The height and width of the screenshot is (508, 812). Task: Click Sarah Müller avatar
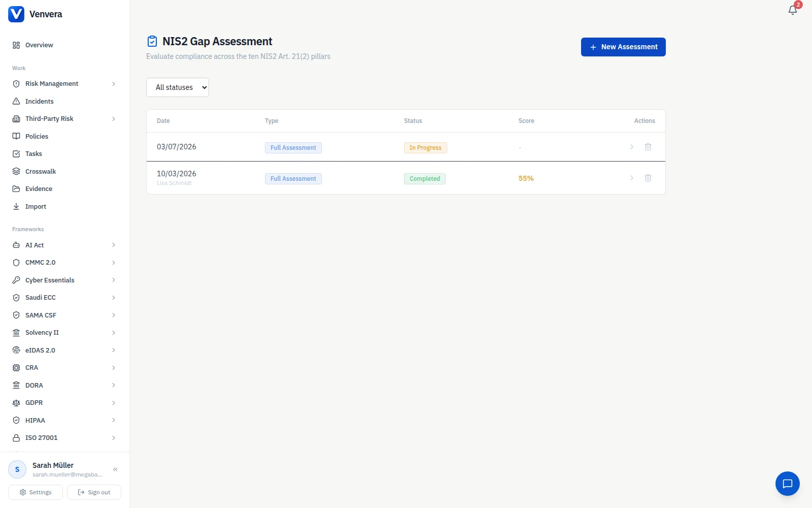click(x=17, y=469)
